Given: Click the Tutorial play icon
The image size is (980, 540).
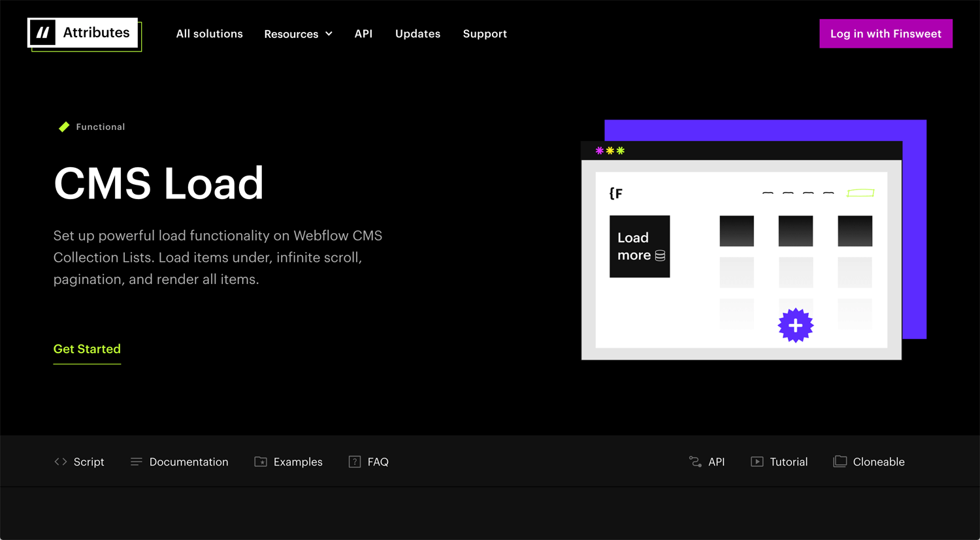Looking at the screenshot, I should point(757,462).
